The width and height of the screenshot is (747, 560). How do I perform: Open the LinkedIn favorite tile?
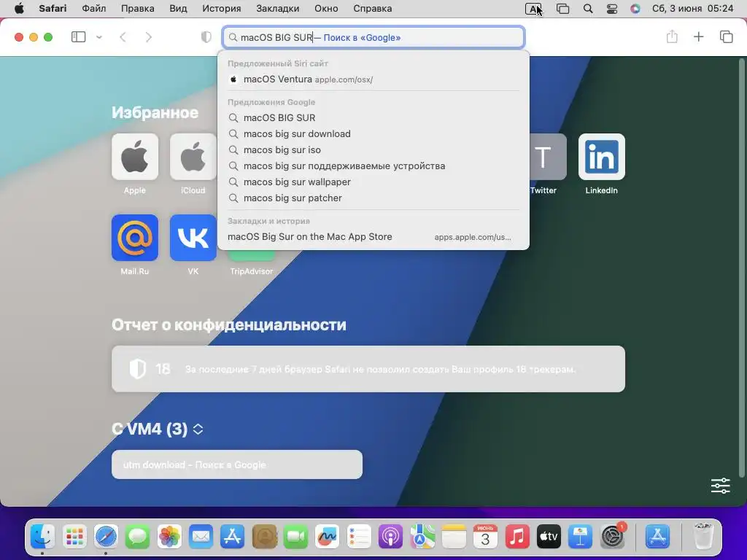[602, 157]
